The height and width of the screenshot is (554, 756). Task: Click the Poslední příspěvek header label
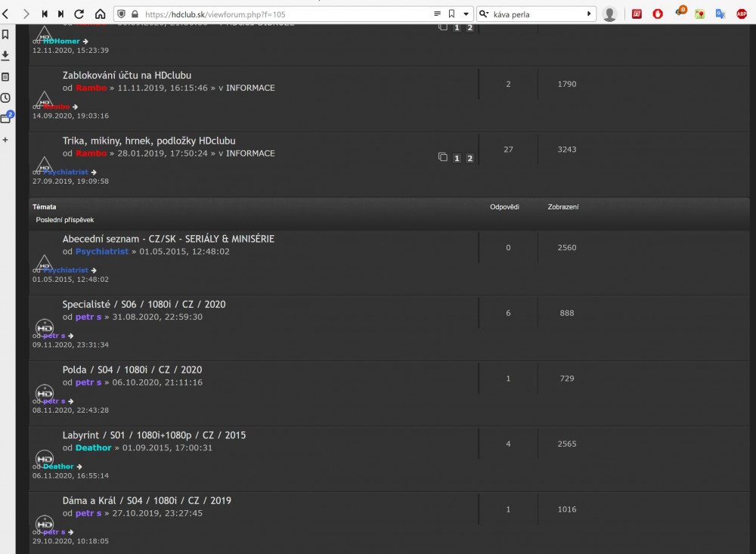click(x=64, y=220)
